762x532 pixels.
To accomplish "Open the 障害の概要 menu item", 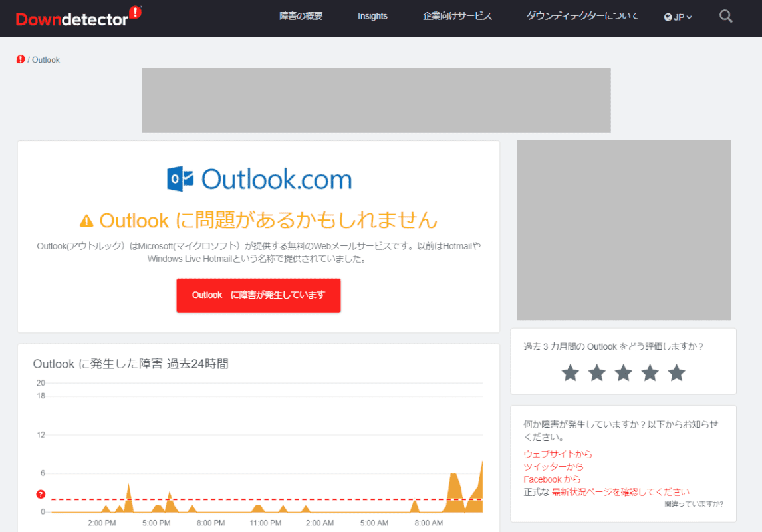I will [301, 16].
